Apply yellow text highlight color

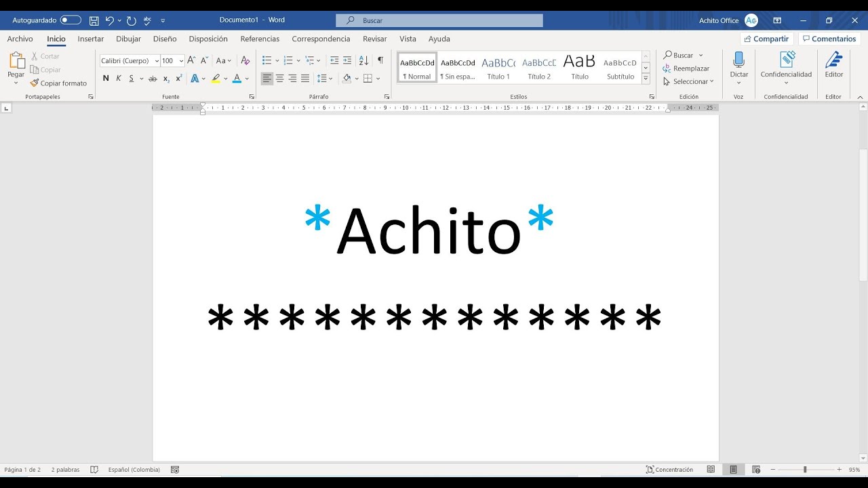pyautogui.click(x=216, y=79)
